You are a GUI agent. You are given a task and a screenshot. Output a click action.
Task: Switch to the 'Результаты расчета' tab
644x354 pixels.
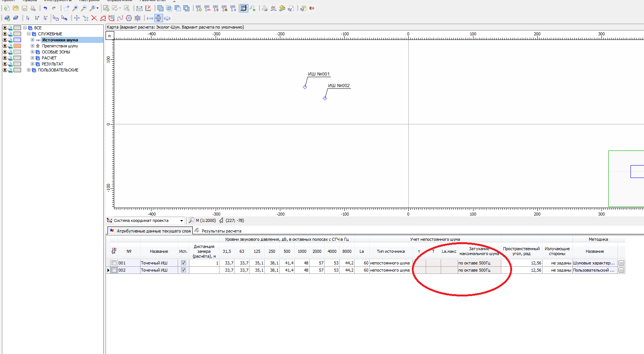click(x=221, y=231)
